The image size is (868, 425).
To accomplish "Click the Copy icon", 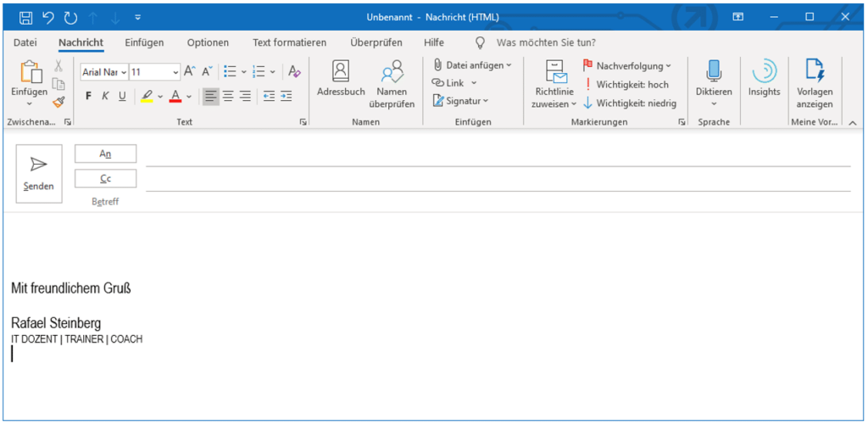I will pyautogui.click(x=58, y=84).
